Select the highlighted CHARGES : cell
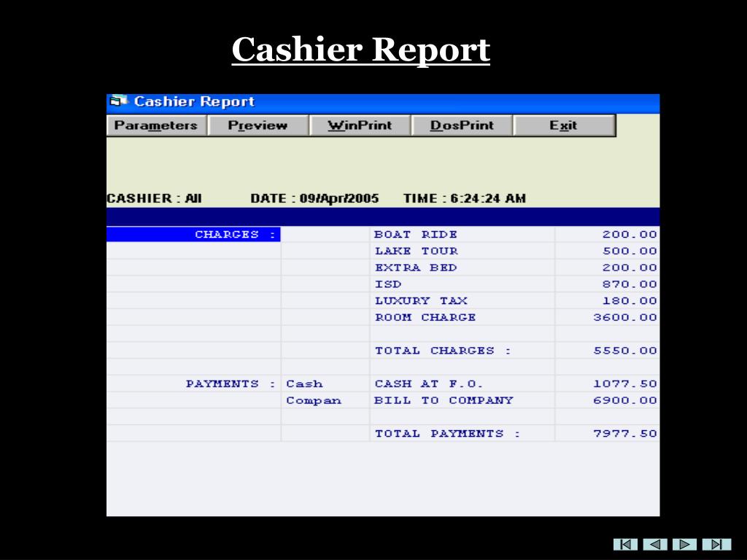This screenshot has height=560, width=747. (x=193, y=234)
